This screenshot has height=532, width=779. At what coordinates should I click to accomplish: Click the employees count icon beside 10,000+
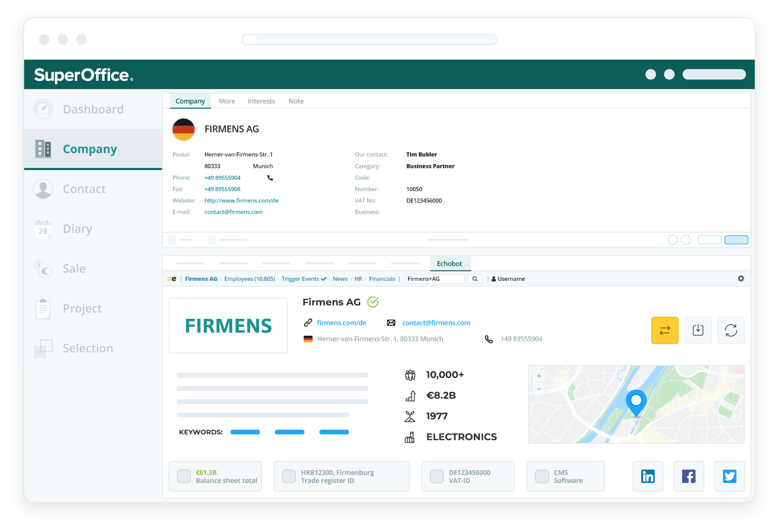410,375
